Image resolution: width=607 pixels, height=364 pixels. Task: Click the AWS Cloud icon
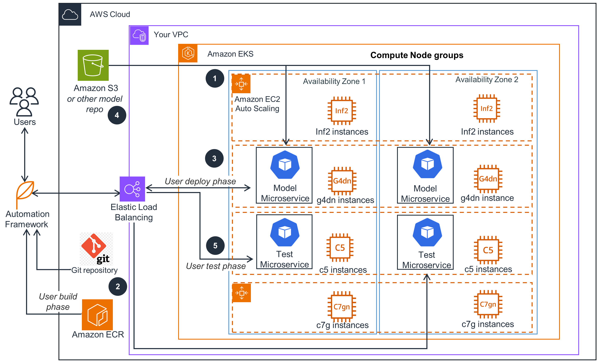(x=70, y=14)
